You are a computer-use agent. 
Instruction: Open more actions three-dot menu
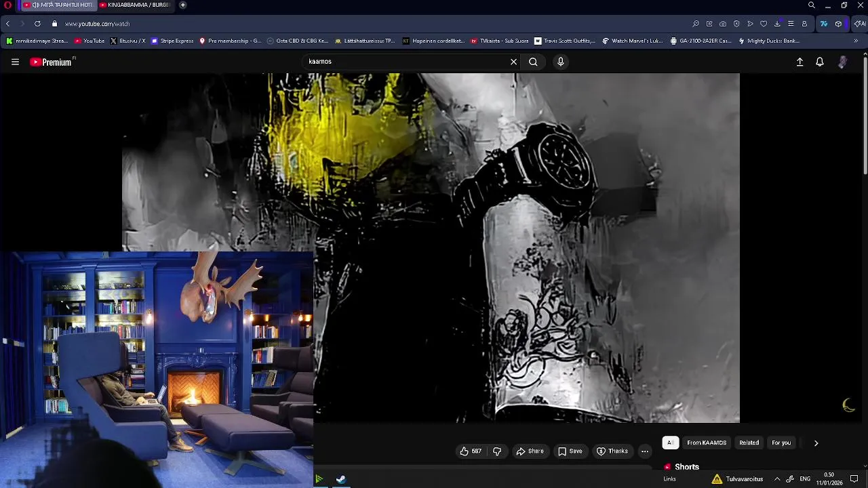point(645,451)
